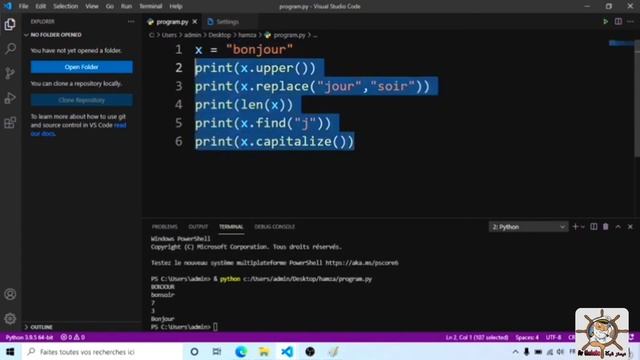Open the Run menu
The height and width of the screenshot is (360, 640).
coord(127,6)
